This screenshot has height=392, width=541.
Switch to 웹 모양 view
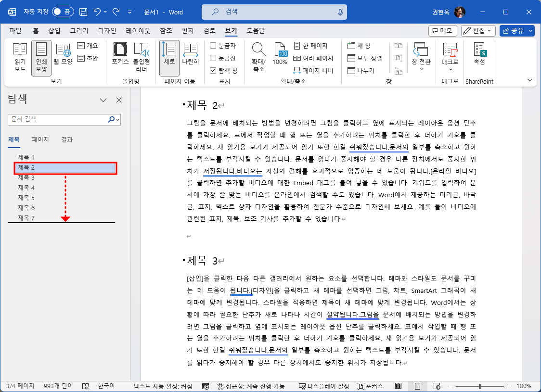(63, 54)
